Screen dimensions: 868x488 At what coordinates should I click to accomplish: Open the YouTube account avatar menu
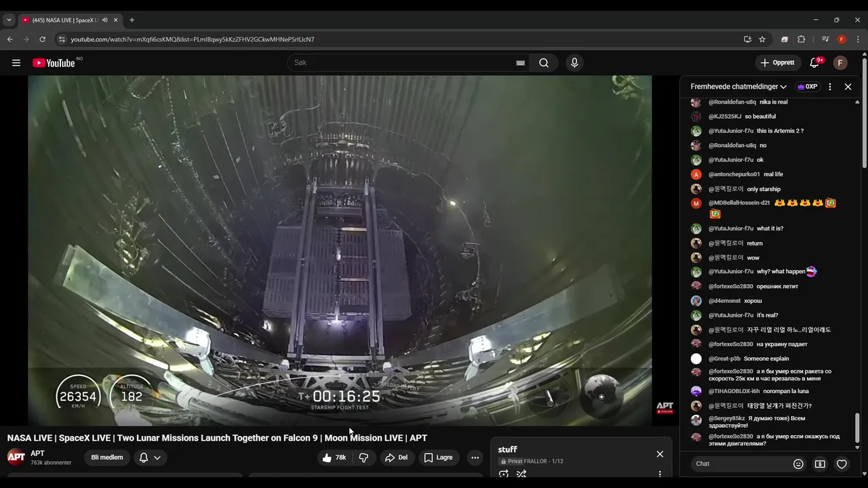pyautogui.click(x=840, y=63)
